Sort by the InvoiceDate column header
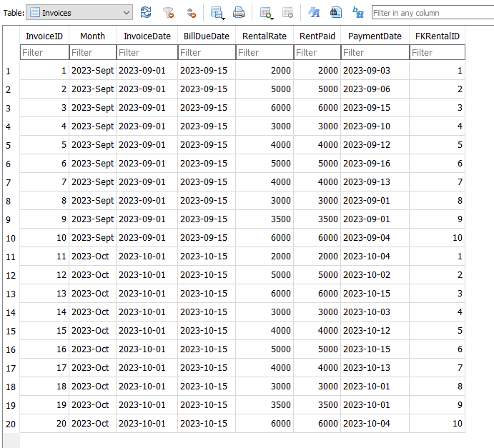The image size is (494, 448). [147, 36]
